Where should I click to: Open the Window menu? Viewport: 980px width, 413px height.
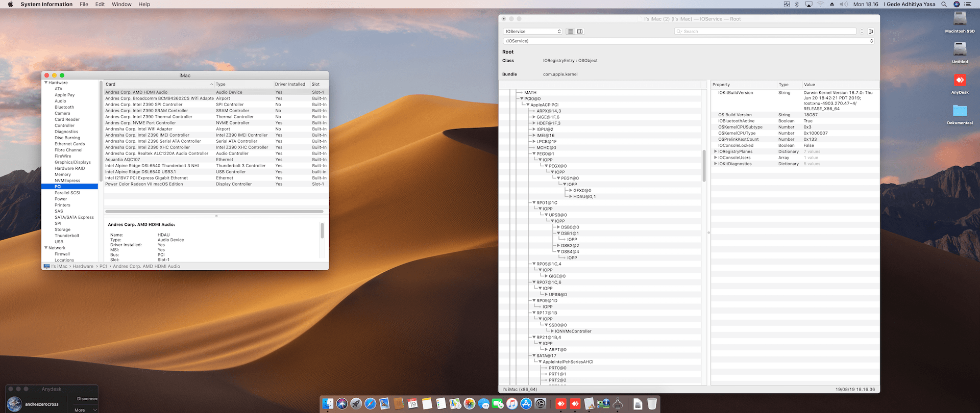pos(121,4)
